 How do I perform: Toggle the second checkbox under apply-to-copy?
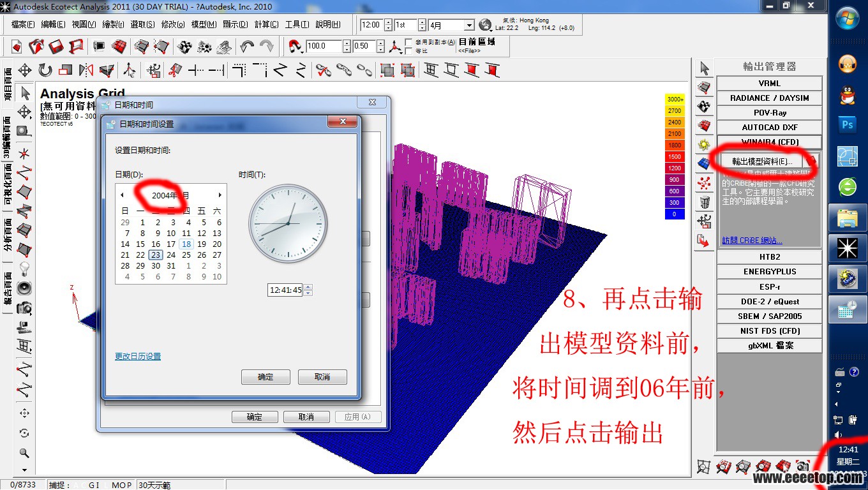pyautogui.click(x=409, y=51)
